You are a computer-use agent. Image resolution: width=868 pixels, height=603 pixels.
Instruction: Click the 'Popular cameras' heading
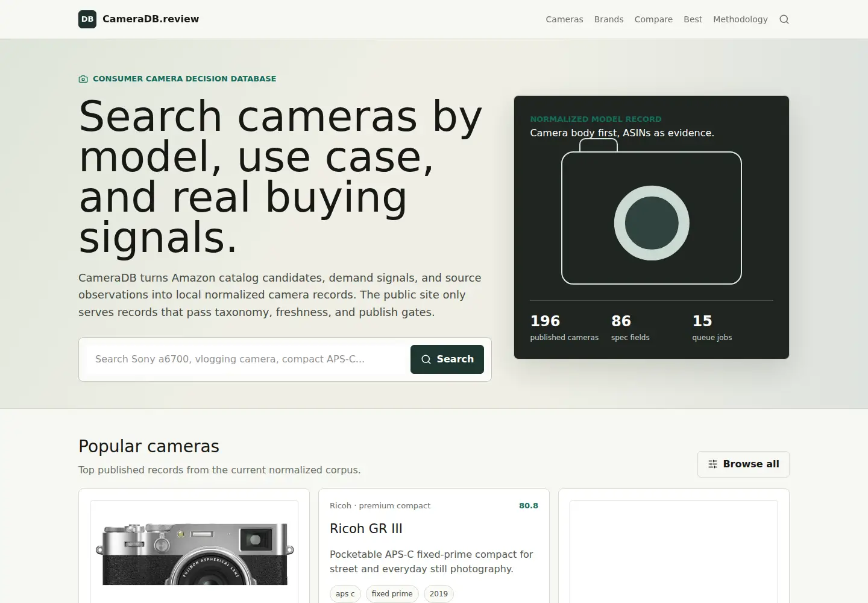point(149,446)
